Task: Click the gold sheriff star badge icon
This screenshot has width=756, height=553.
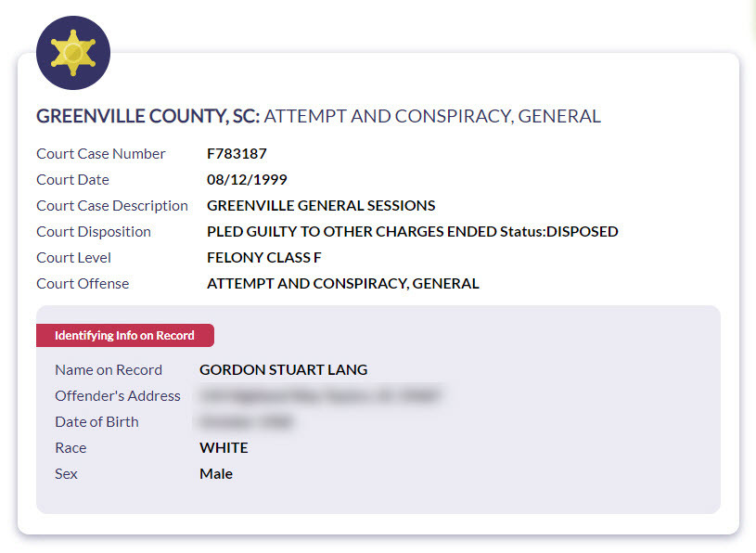Action: click(72, 53)
